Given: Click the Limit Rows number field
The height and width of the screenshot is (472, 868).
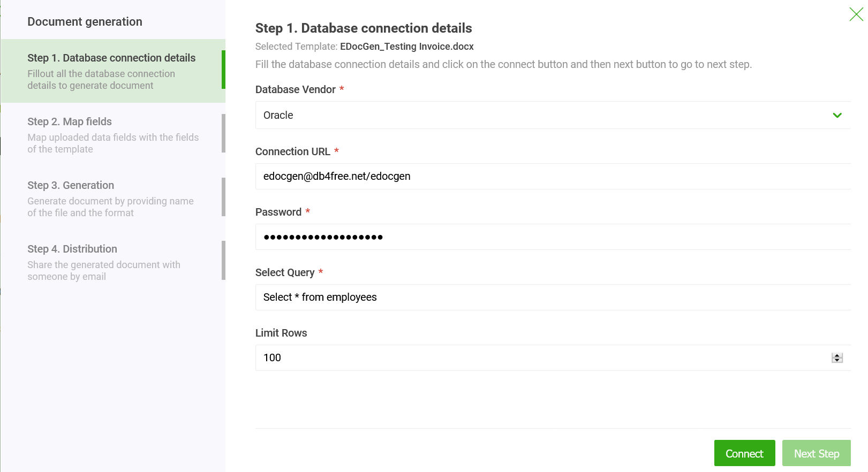Looking at the screenshot, I should [x=541, y=358].
